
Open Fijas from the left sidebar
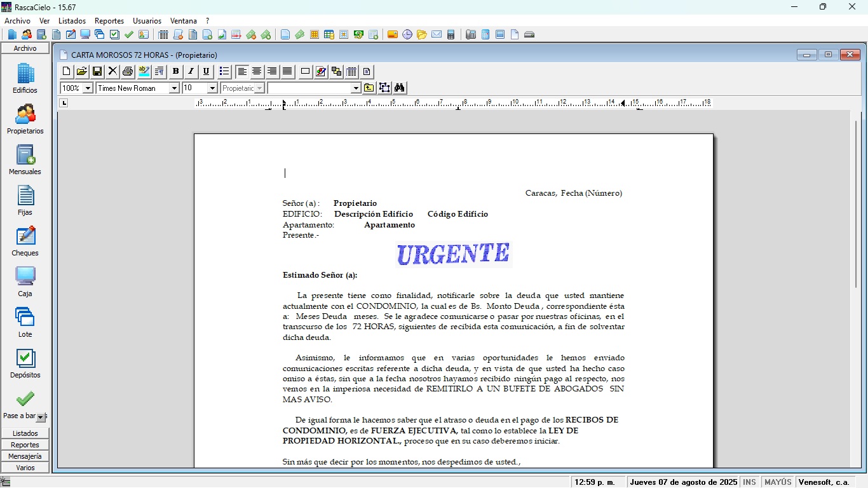[x=25, y=200]
